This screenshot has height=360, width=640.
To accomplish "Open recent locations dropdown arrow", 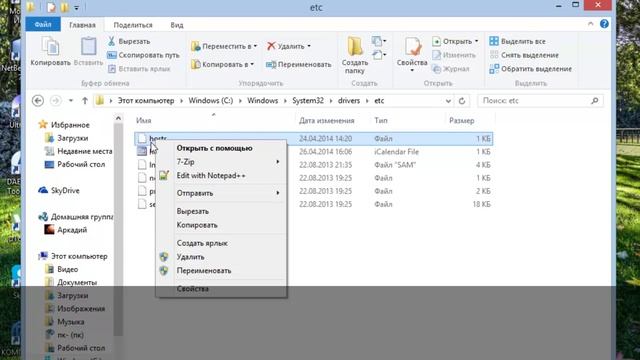I will (71, 100).
